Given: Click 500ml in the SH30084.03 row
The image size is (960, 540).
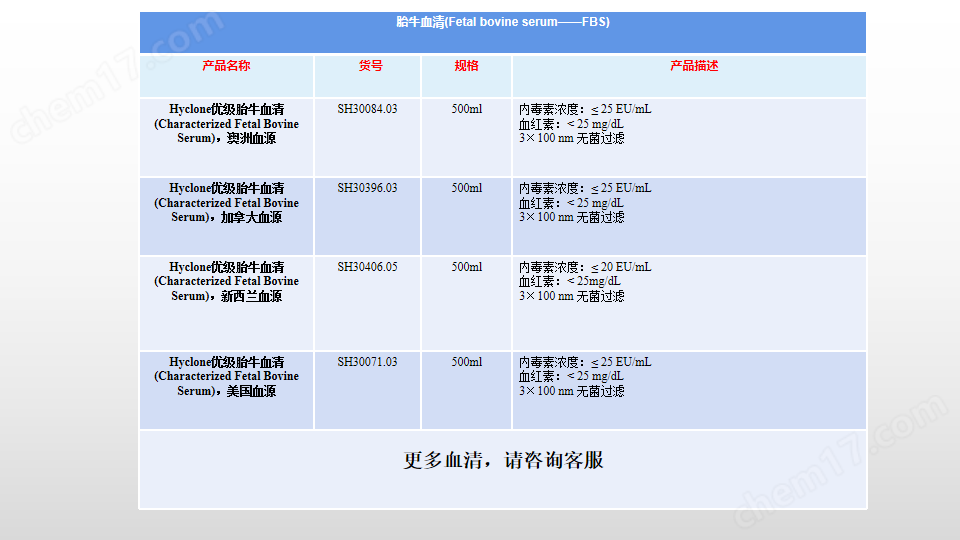Looking at the screenshot, I should pos(467,109).
